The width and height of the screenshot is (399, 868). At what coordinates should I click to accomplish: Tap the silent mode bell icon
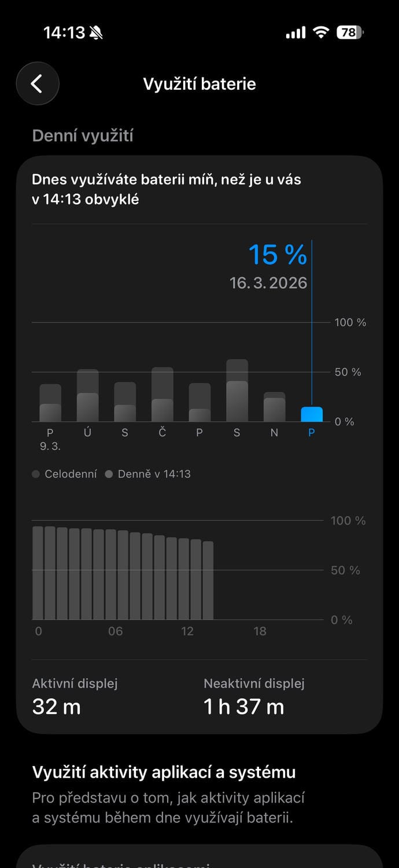(x=96, y=33)
